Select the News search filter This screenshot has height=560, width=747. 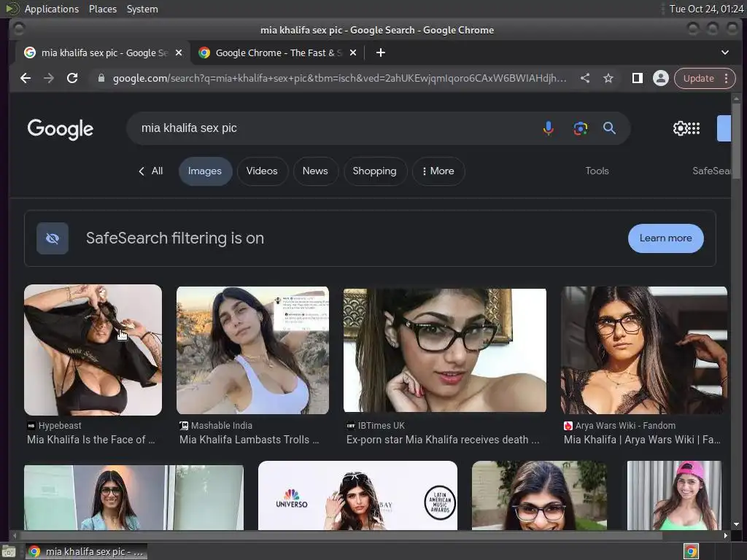click(x=315, y=171)
